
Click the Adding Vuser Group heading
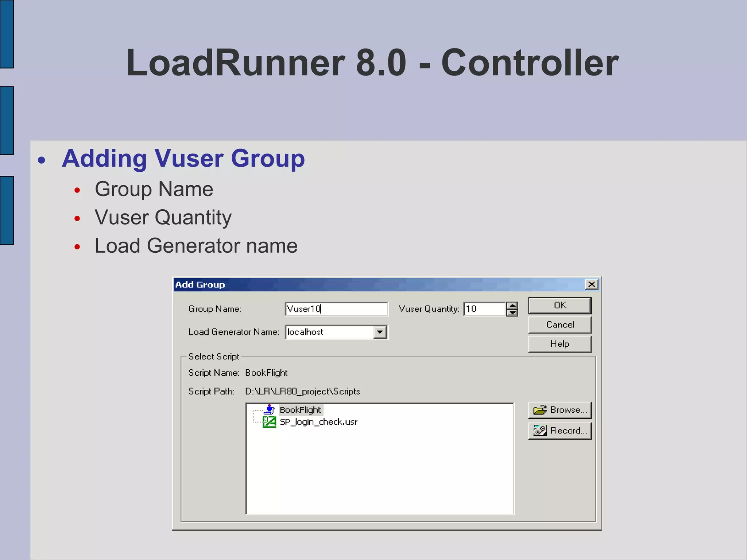pos(183,158)
